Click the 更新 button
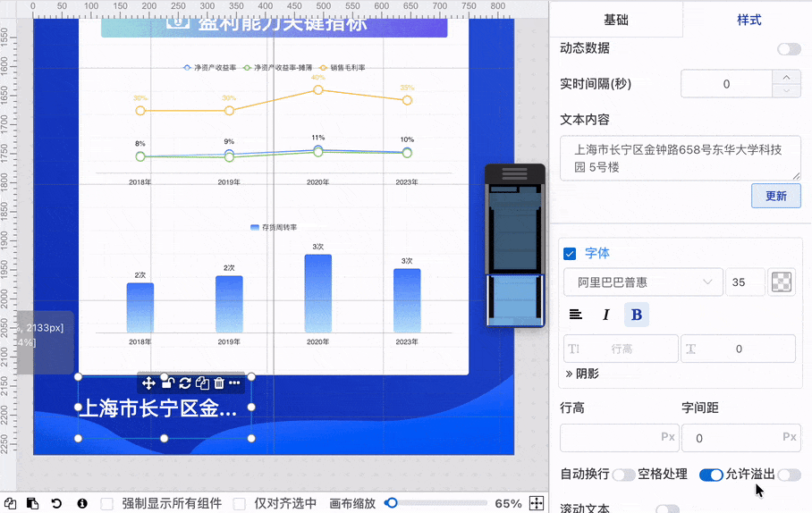This screenshot has width=812, height=513. pos(775,196)
